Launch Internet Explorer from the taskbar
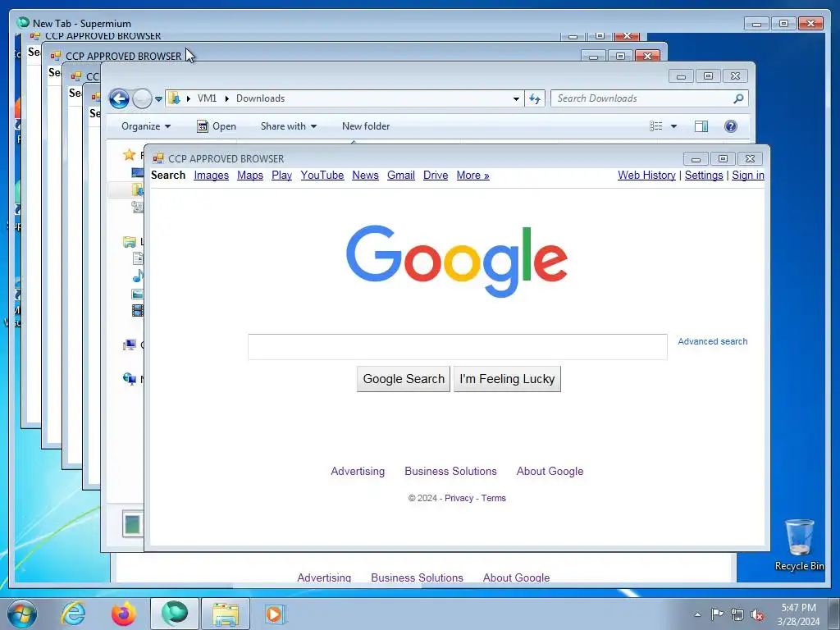Screen dimensions: 840x630 coord(73,614)
